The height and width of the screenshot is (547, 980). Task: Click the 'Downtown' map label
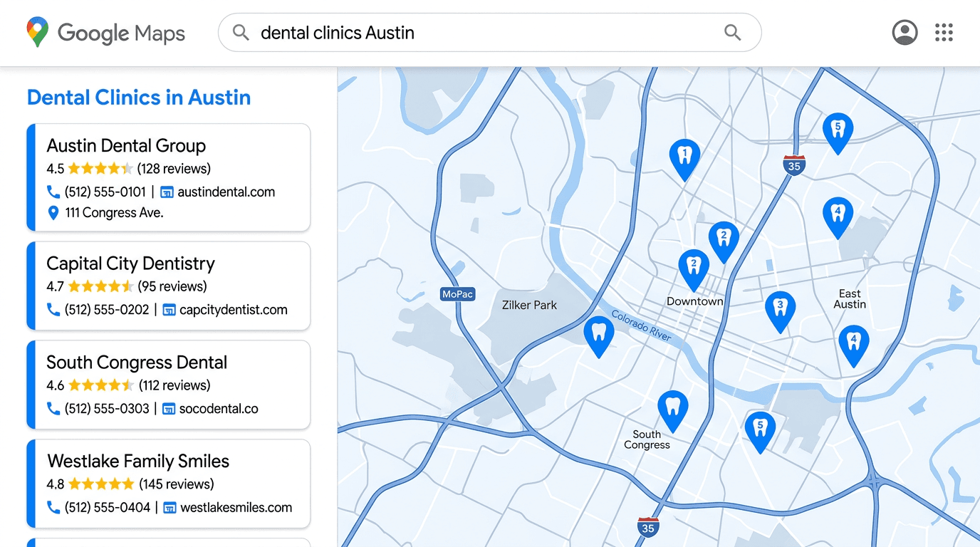point(694,301)
